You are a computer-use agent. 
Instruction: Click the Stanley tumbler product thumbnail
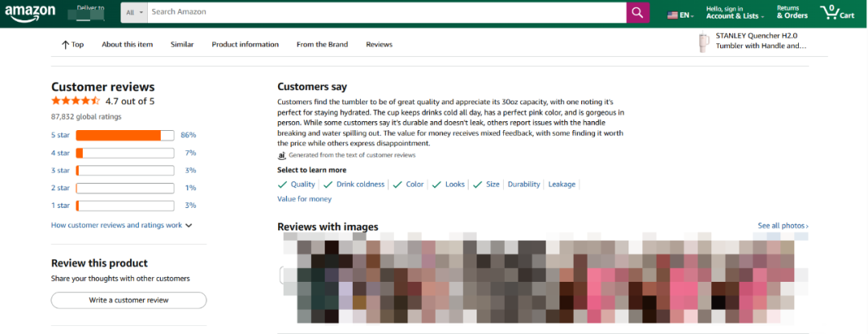(x=705, y=41)
